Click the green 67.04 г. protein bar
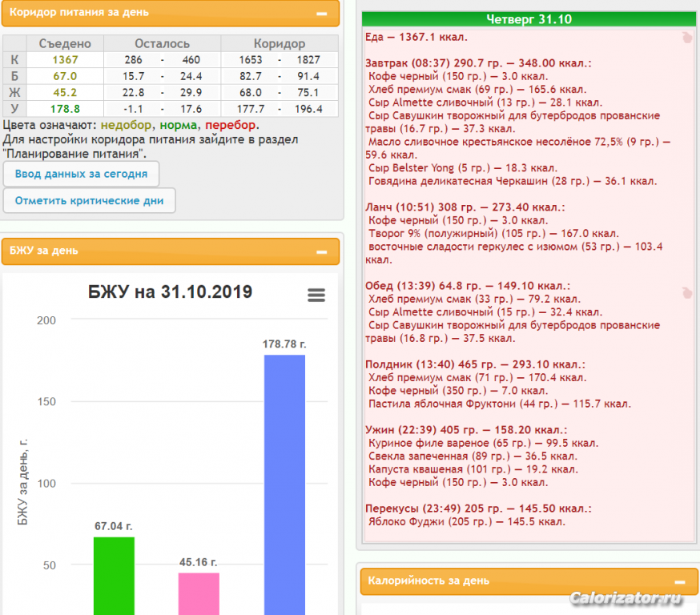The image size is (700, 615). (x=114, y=576)
